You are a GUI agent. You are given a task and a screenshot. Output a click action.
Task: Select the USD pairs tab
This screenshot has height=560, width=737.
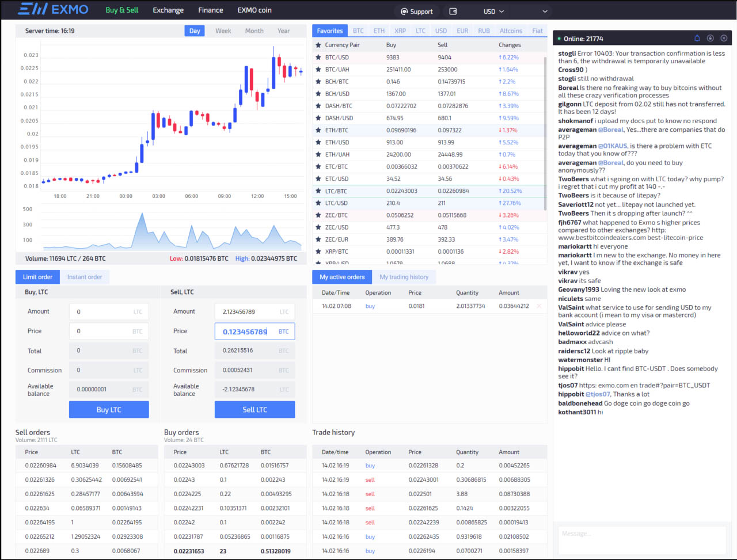tap(441, 31)
